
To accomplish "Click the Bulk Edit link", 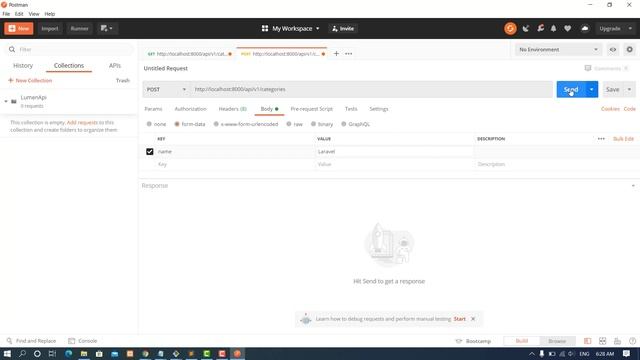I will [623, 139].
